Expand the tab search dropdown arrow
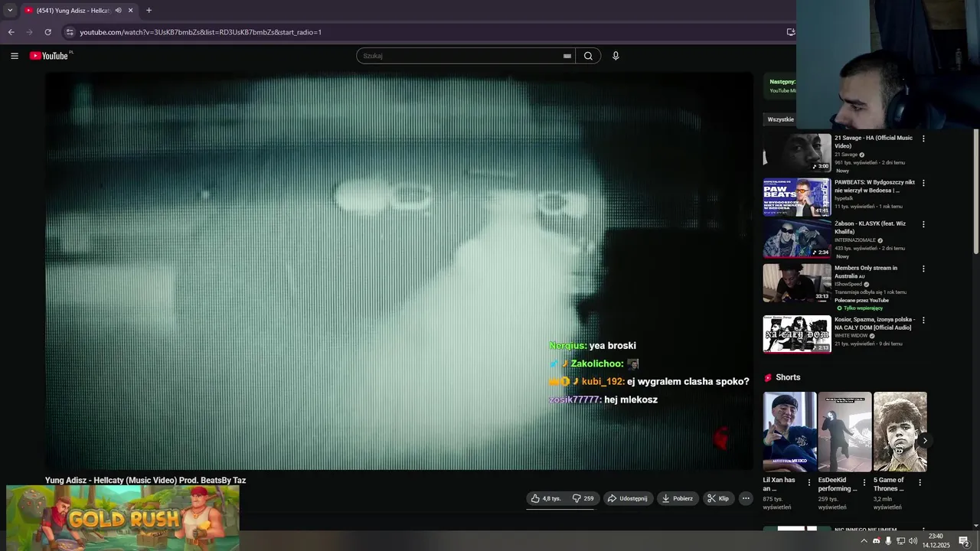980x551 pixels. click(x=10, y=11)
